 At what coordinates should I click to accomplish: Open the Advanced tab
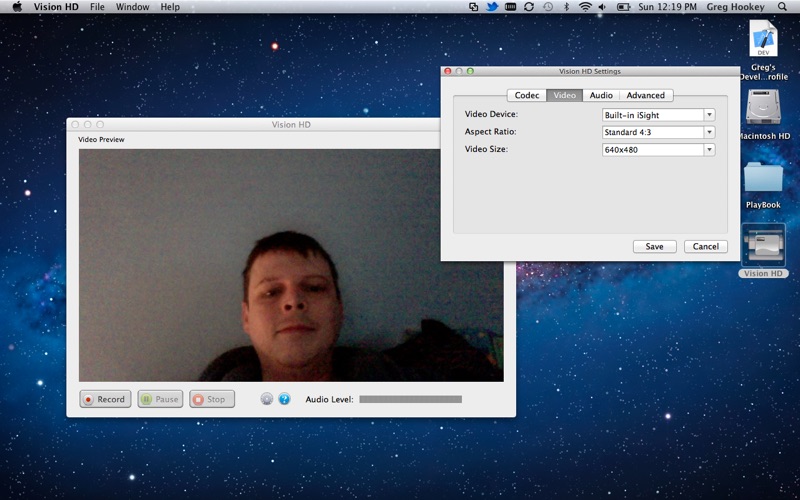[x=645, y=95]
